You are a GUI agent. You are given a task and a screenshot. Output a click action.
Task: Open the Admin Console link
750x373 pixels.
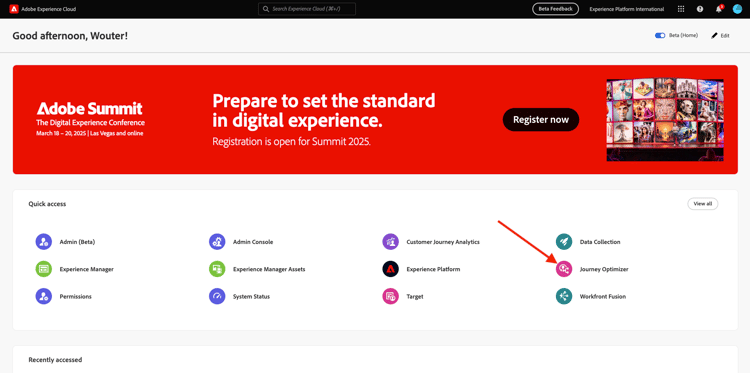pos(253,242)
